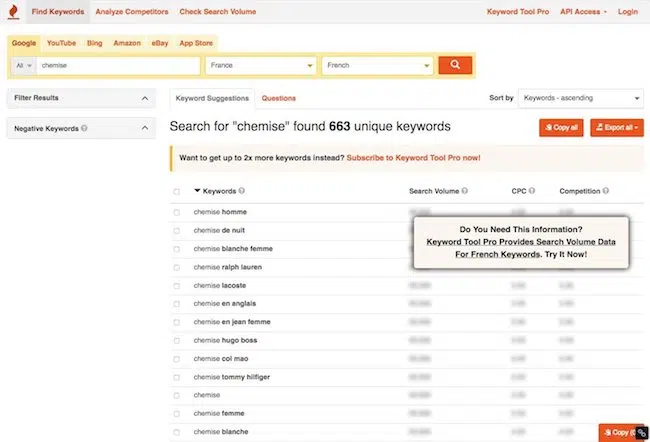Switch to the Amazon tab
The height and width of the screenshot is (442, 650).
pos(127,43)
